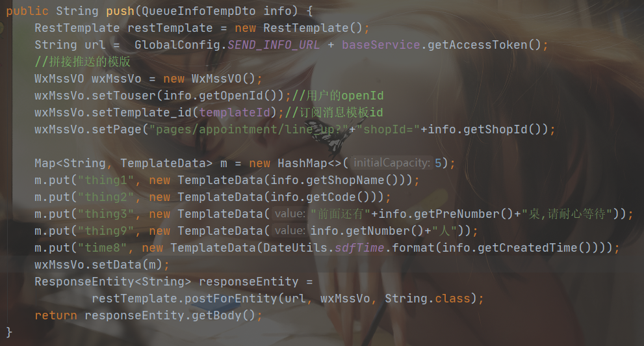Click the green gutter icon beside the RestTemplate line
The image size is (644, 346).
pos(1,28)
